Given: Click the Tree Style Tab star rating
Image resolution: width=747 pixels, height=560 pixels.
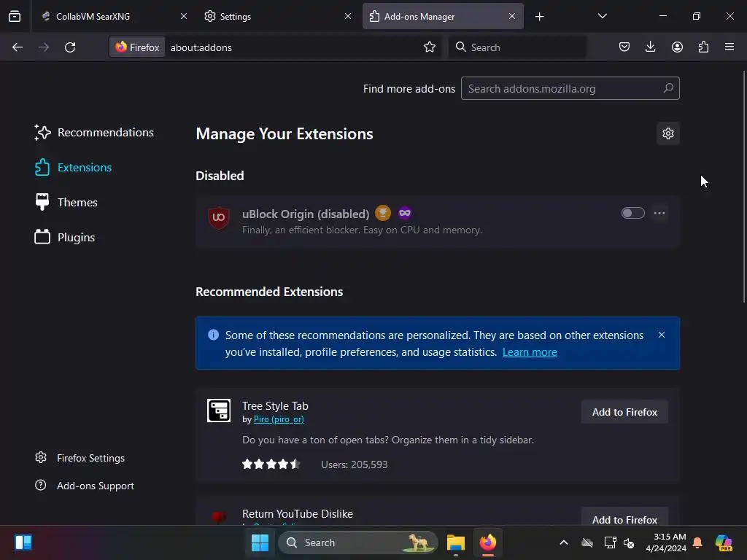Looking at the screenshot, I should (271, 464).
